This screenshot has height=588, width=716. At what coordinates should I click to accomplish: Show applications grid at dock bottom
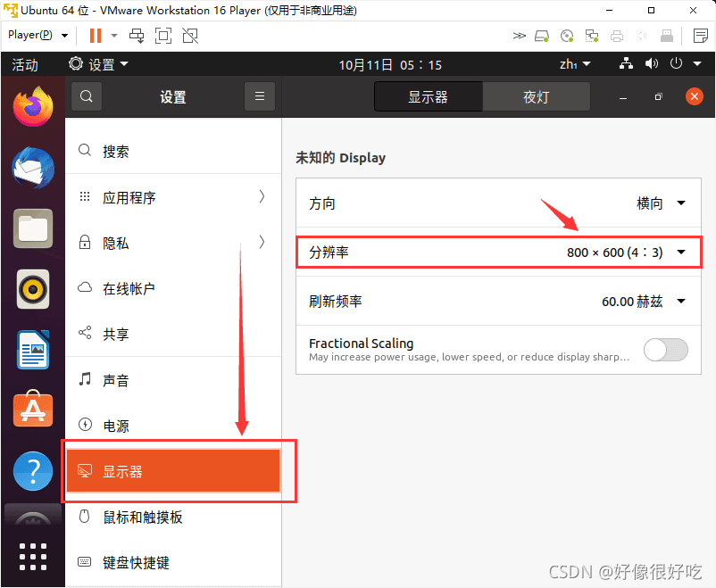point(33,557)
